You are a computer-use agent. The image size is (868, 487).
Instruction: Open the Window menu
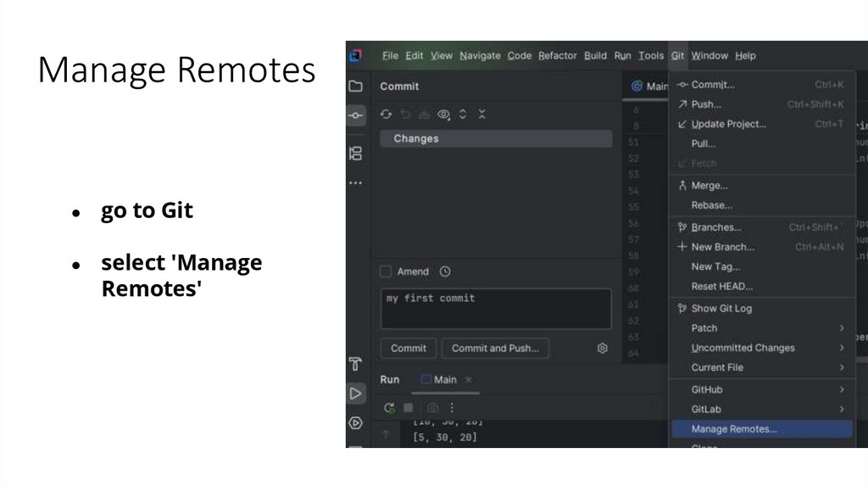point(709,55)
